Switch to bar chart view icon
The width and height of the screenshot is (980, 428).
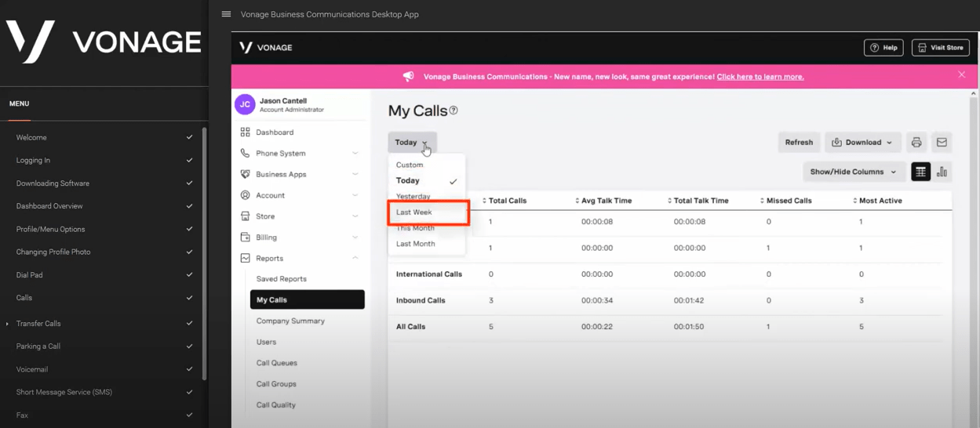tap(942, 172)
